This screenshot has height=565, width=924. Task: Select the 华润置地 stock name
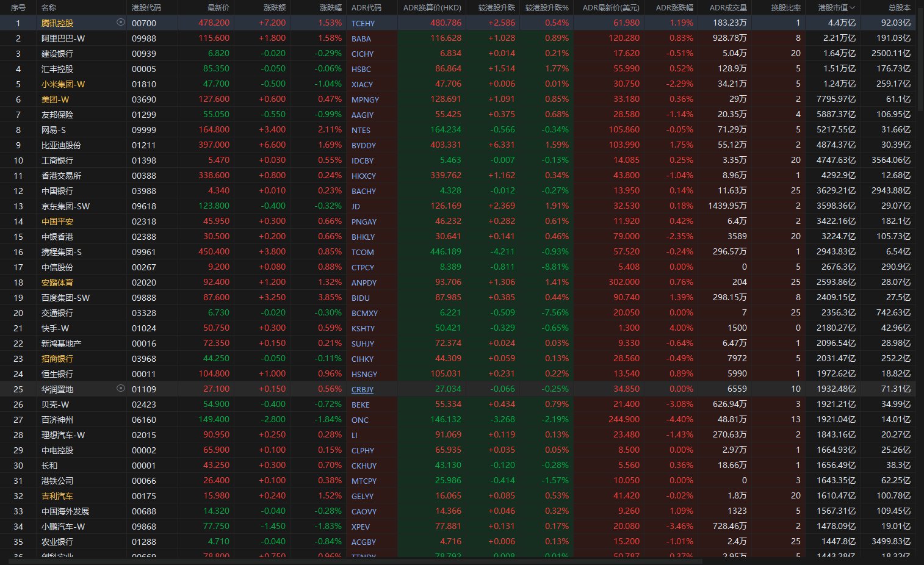point(57,389)
